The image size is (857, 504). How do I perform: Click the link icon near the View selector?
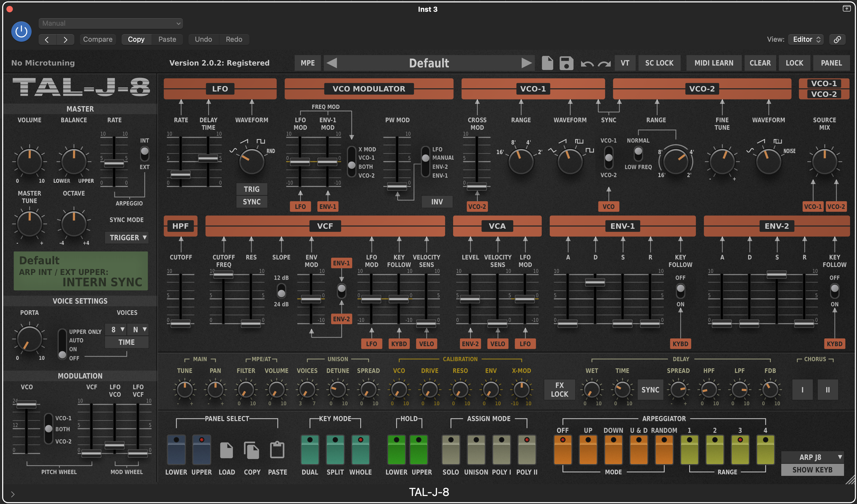(838, 39)
